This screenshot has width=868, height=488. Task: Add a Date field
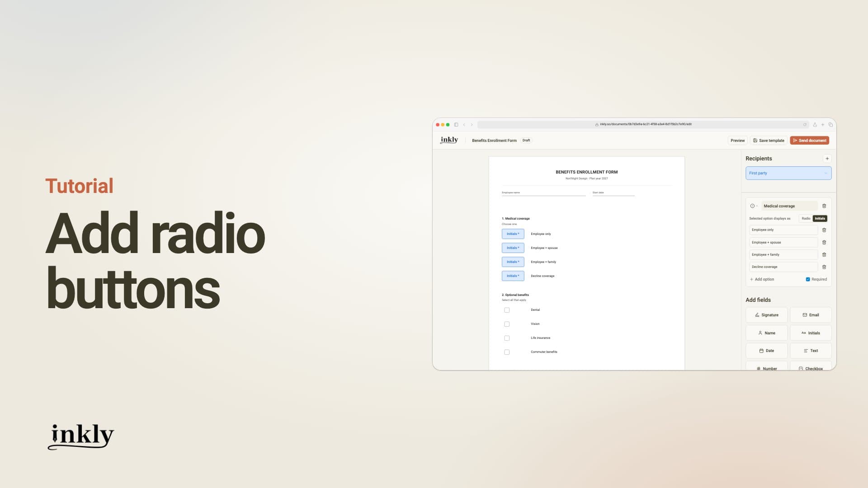(767, 351)
